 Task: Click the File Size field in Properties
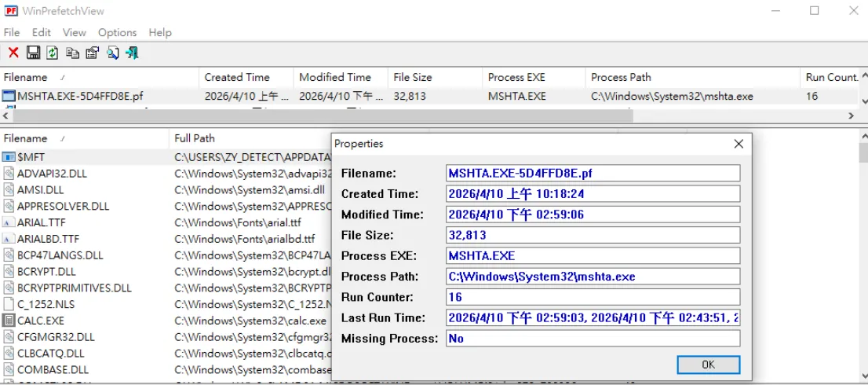593,235
